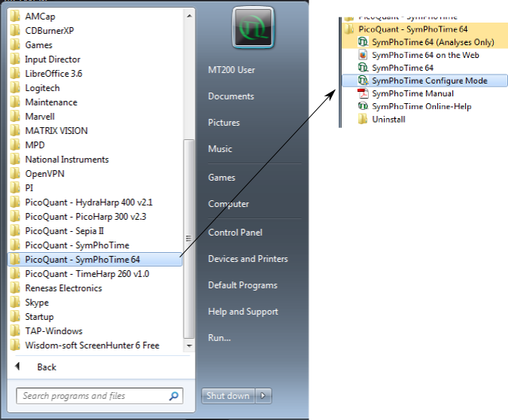This screenshot has height=420, width=508.
Task: Click the SymPhoTime 64 on the Web icon
Action: pyautogui.click(x=363, y=55)
